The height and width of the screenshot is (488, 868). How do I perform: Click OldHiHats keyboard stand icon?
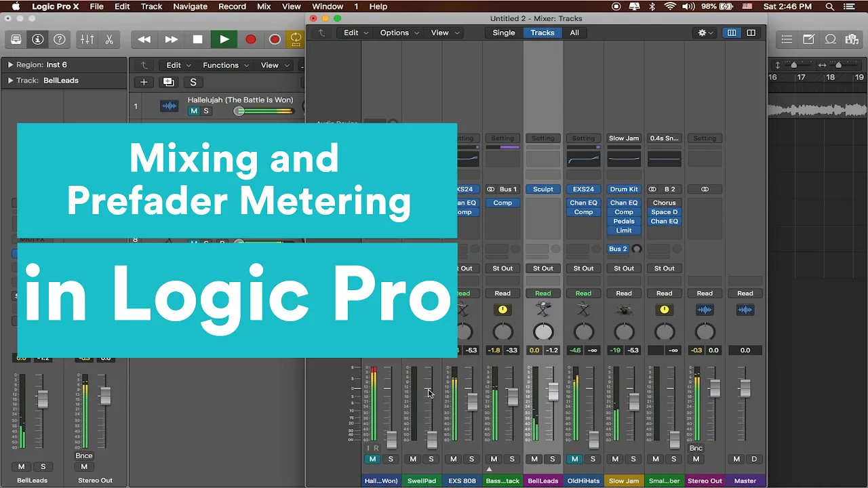click(583, 310)
